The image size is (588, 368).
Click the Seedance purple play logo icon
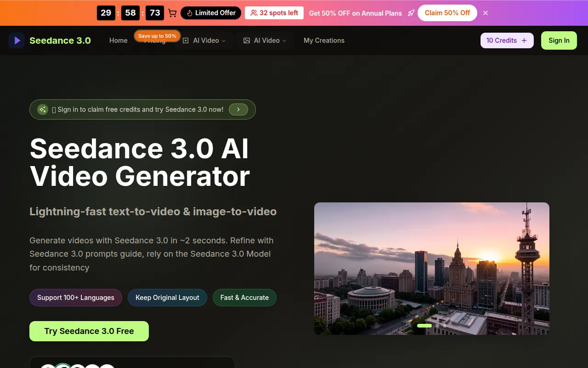17,40
